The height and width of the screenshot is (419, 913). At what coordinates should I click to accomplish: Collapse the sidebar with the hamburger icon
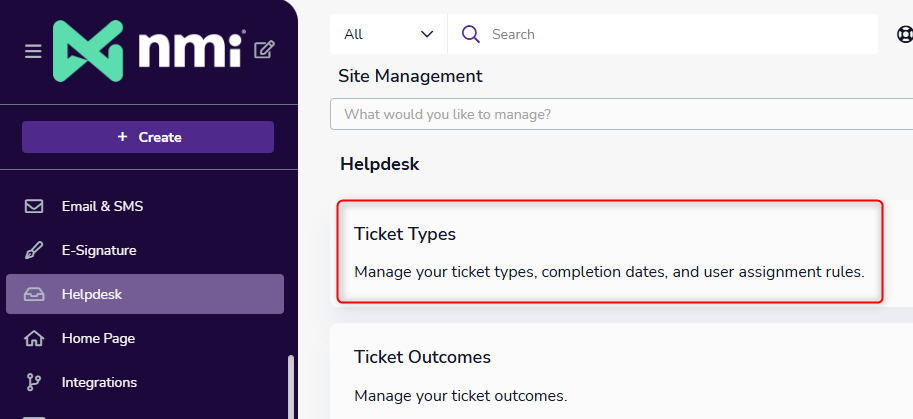coord(33,51)
